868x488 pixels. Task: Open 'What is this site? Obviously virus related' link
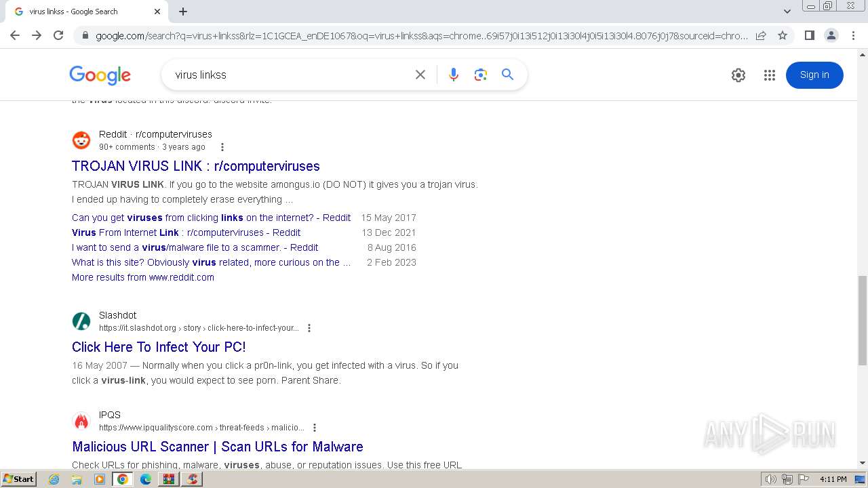[211, 262]
